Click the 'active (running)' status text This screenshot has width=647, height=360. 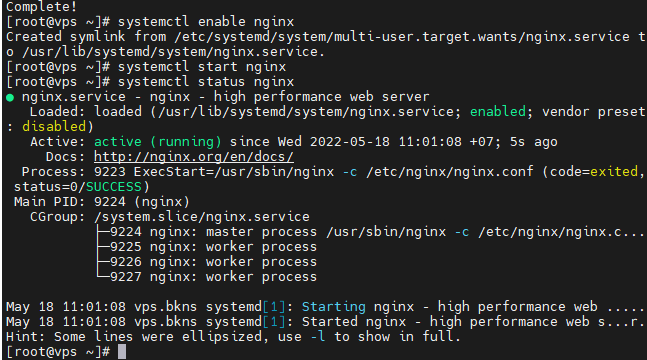coord(158,142)
